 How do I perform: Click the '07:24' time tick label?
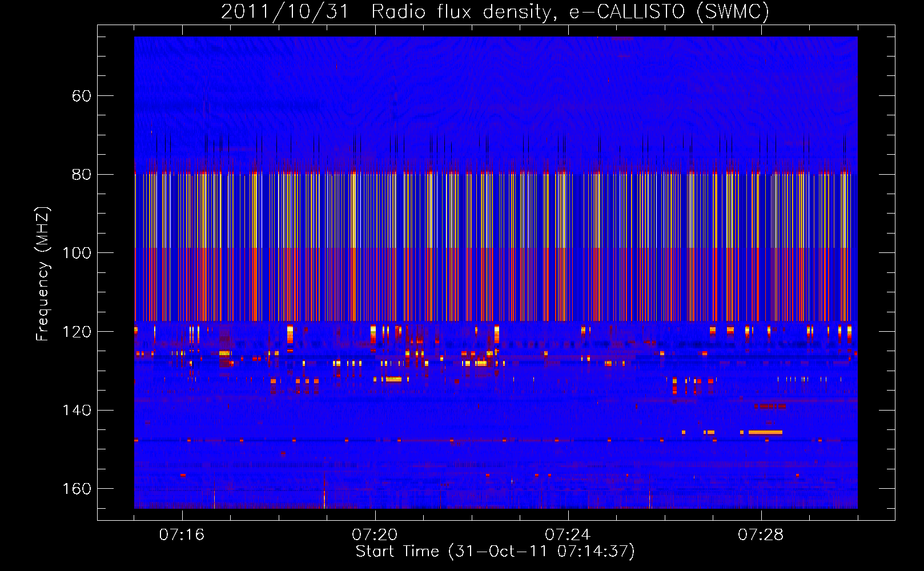[568, 535]
